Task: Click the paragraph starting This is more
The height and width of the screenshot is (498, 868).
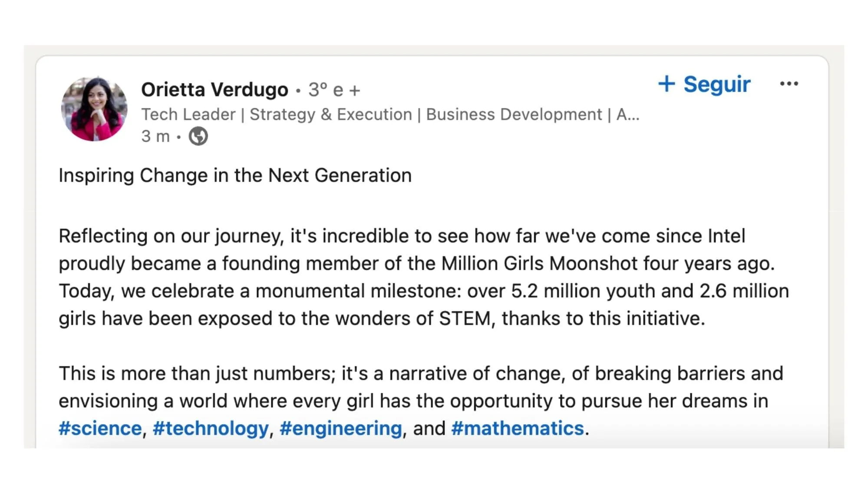Action: (x=421, y=401)
